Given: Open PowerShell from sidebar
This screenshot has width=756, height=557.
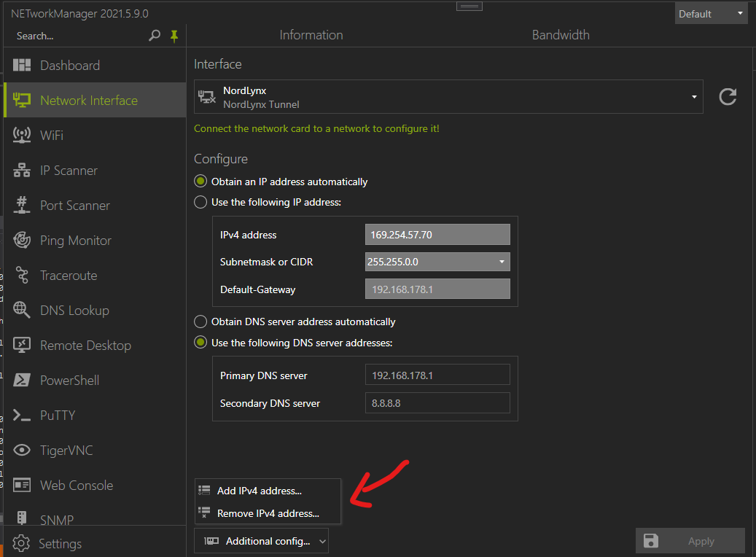Looking at the screenshot, I should 95,380.
